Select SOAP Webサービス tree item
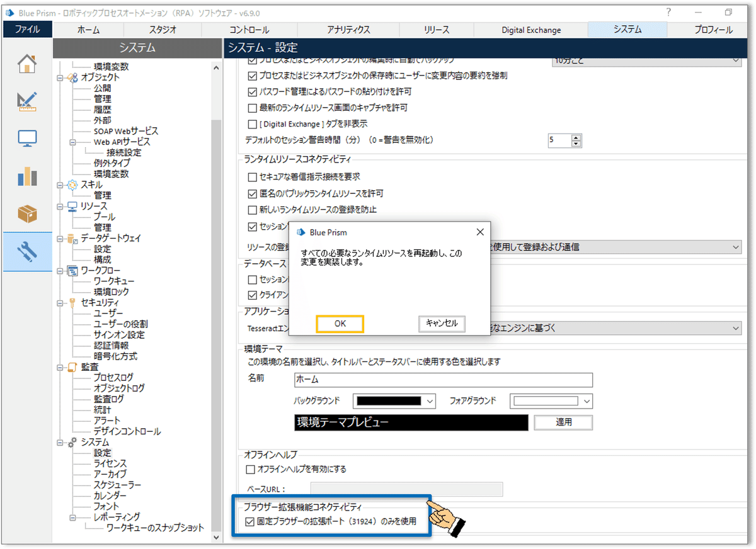Viewport: 756px width, 549px height. click(x=126, y=132)
